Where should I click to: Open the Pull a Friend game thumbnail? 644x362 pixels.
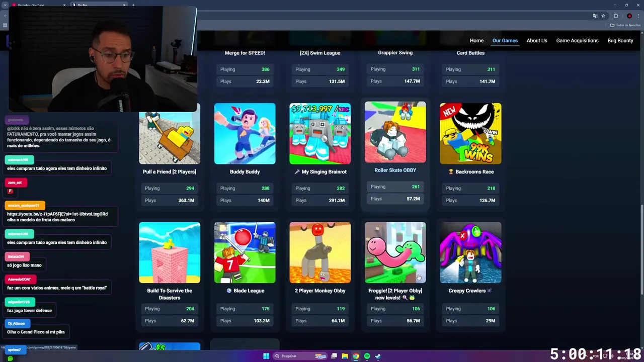coord(170,134)
